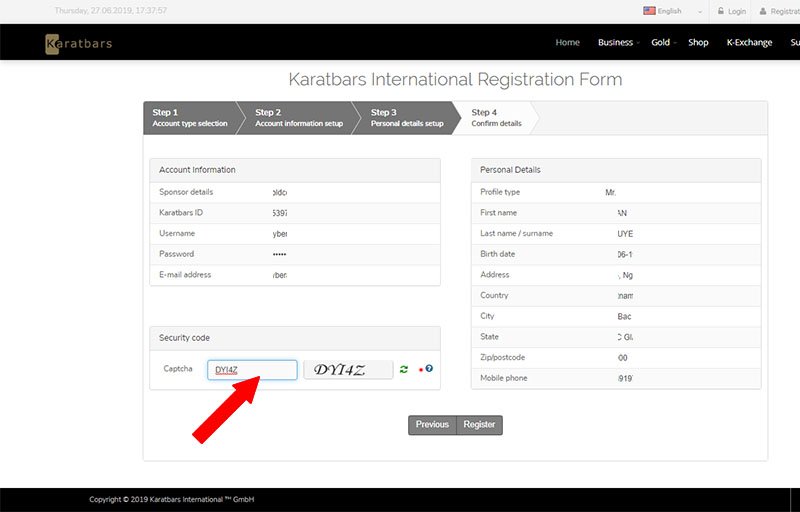Click the Security code panel header
The image size is (800, 512).
point(295,338)
